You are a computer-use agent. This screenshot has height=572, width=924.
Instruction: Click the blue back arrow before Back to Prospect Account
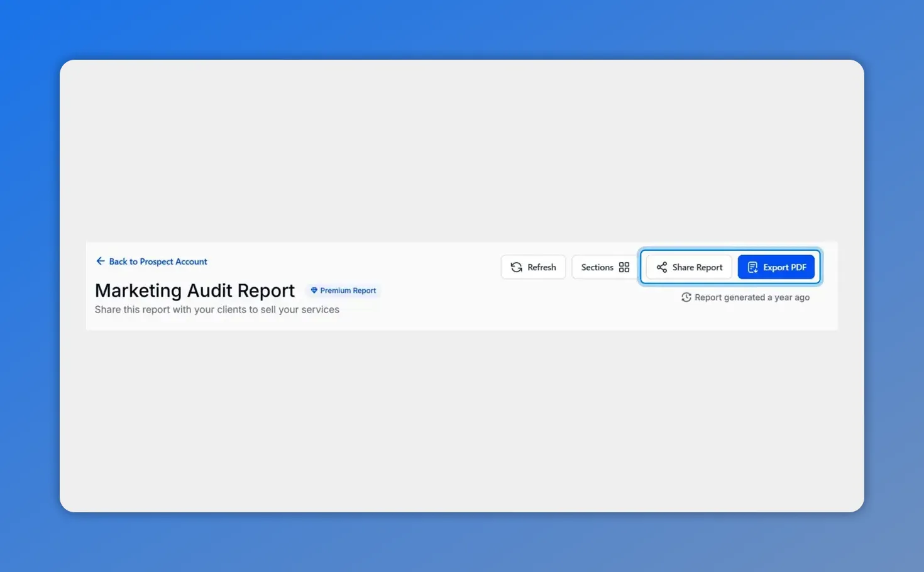100,261
